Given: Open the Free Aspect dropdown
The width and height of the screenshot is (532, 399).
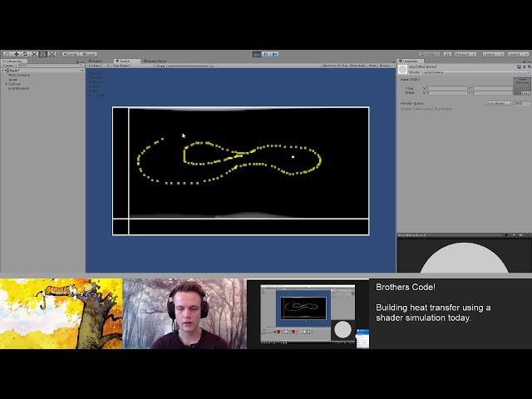Looking at the screenshot, I should pos(133,66).
